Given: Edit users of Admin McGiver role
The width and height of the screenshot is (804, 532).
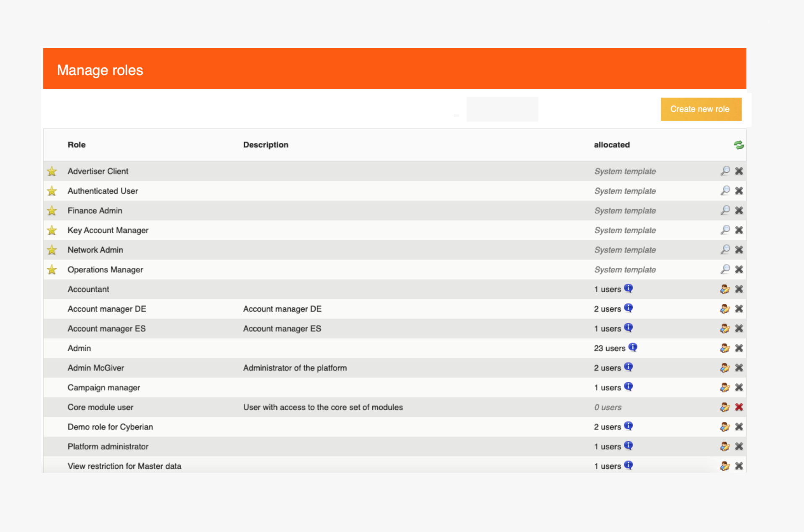Looking at the screenshot, I should [725, 368].
